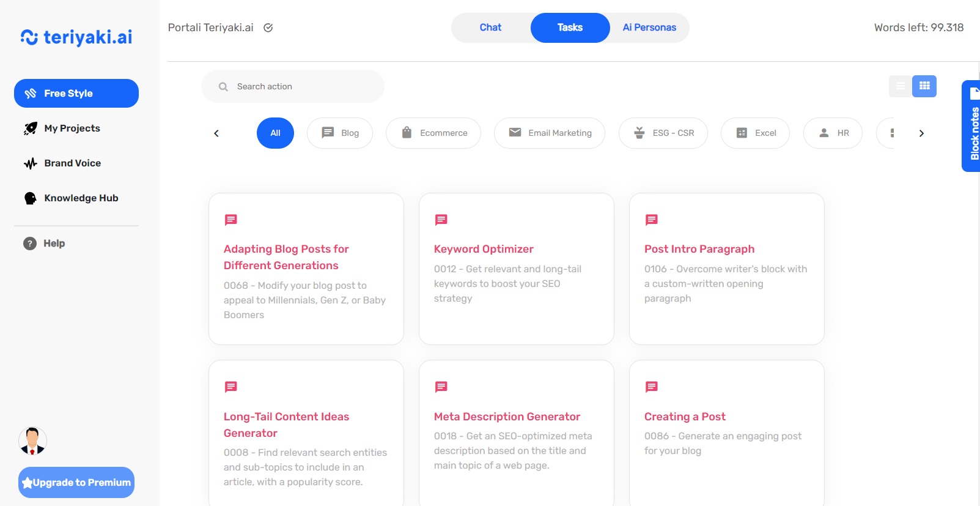The width and height of the screenshot is (980, 506).
Task: Open the user avatar profile picture
Action: click(32, 441)
